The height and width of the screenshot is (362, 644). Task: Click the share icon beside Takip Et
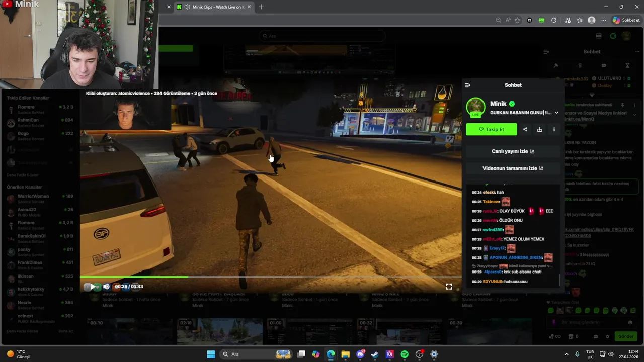525,129
